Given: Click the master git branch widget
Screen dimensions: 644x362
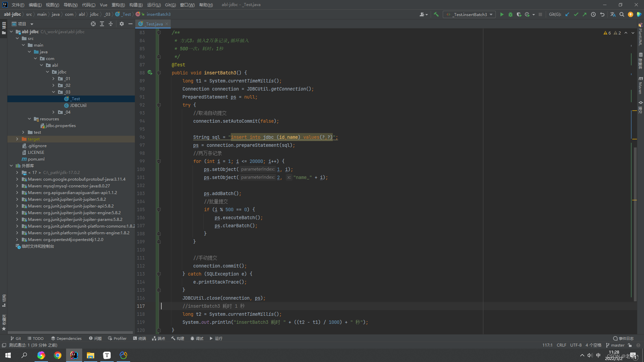Looking at the screenshot, I should tap(615, 345).
